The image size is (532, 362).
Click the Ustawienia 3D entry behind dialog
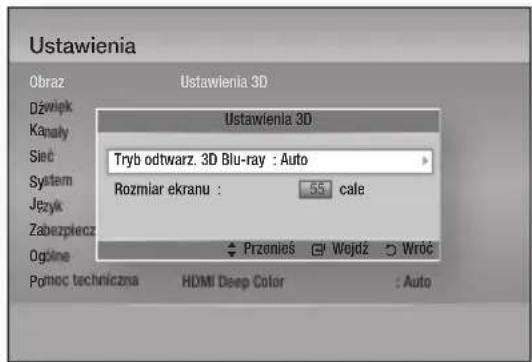click(x=224, y=82)
